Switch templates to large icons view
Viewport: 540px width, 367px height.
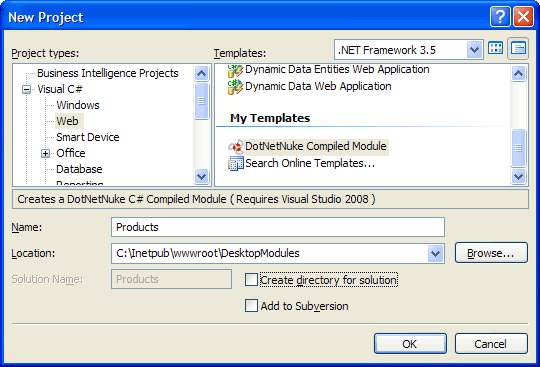tap(496, 48)
